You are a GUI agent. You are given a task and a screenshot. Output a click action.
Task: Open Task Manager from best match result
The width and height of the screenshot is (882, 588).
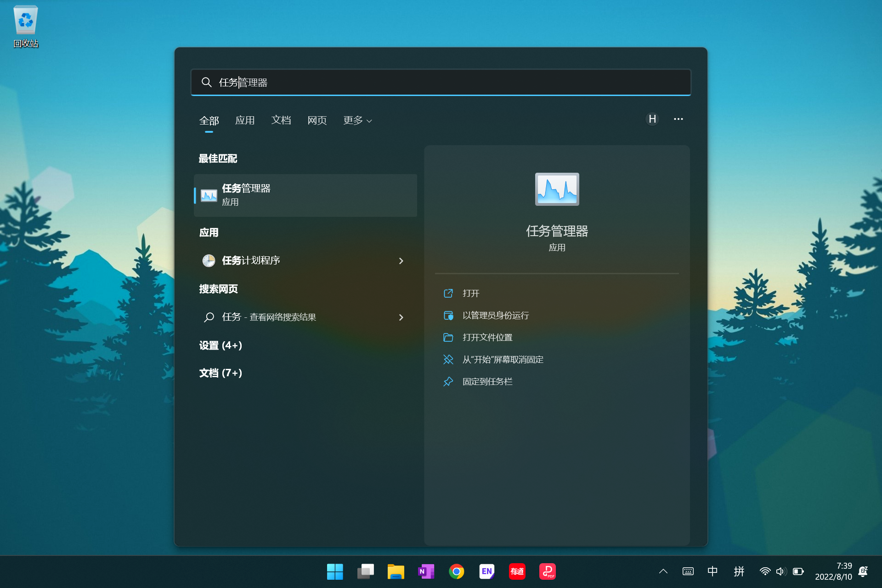(x=305, y=195)
